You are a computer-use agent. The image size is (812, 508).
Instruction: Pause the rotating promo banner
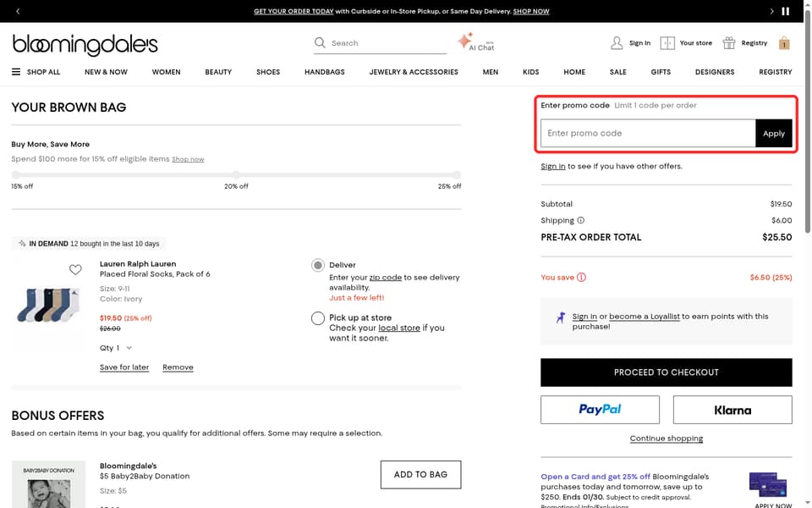[786, 11]
